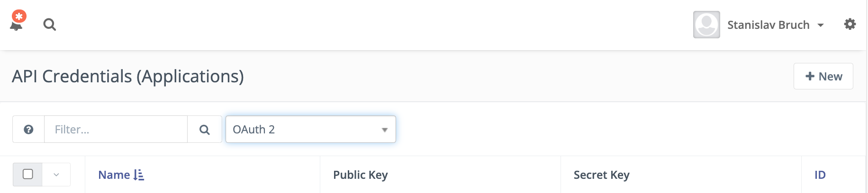
Task: Sort table by ID column
Action: click(820, 175)
